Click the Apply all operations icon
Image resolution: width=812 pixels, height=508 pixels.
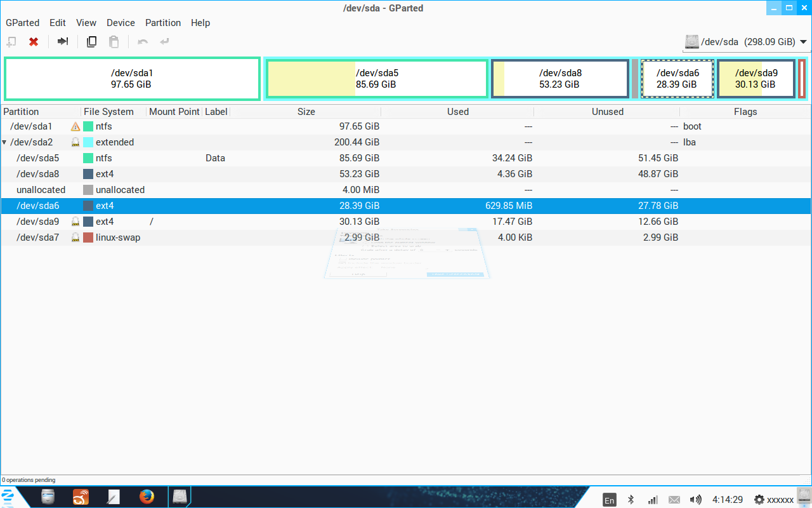(x=165, y=42)
